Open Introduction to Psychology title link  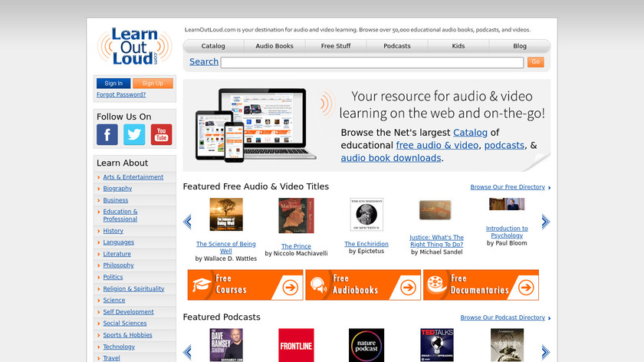(x=507, y=232)
